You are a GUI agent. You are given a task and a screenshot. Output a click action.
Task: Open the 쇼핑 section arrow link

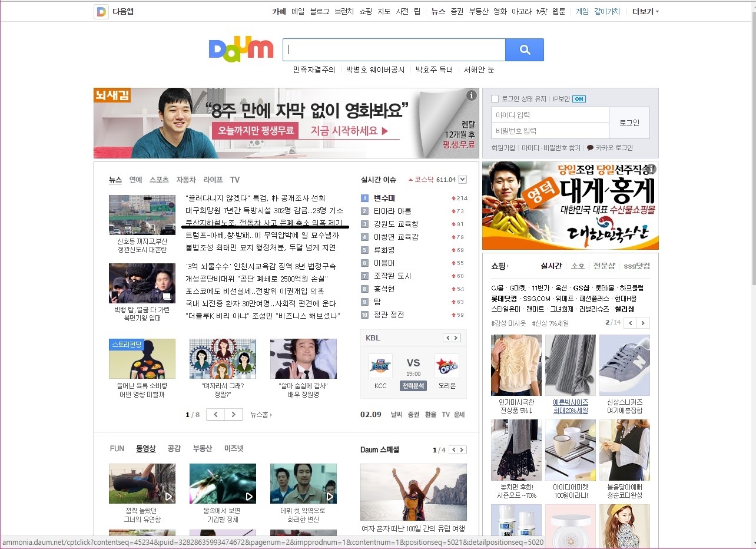[x=500, y=266]
